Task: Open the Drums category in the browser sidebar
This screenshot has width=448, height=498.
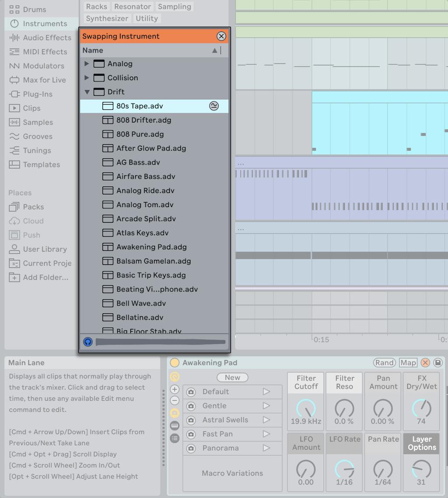Action: point(33,9)
